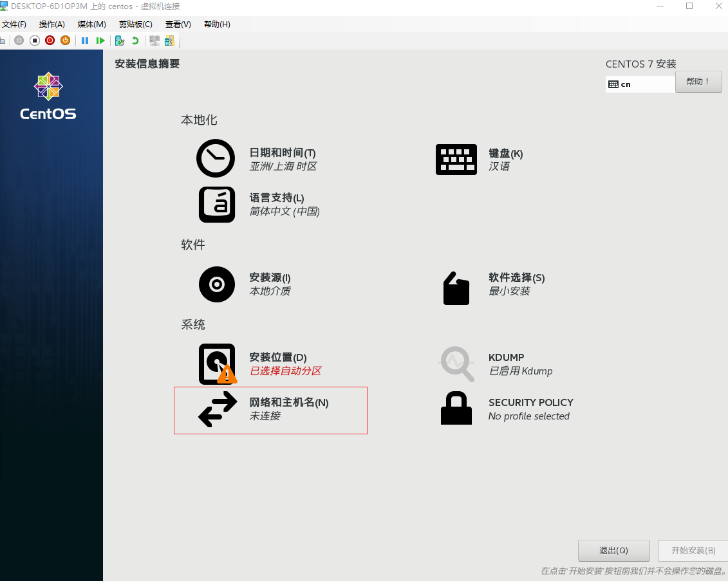This screenshot has width=728, height=581.
Task: Click the 本地化 section heading
Action: coord(199,120)
